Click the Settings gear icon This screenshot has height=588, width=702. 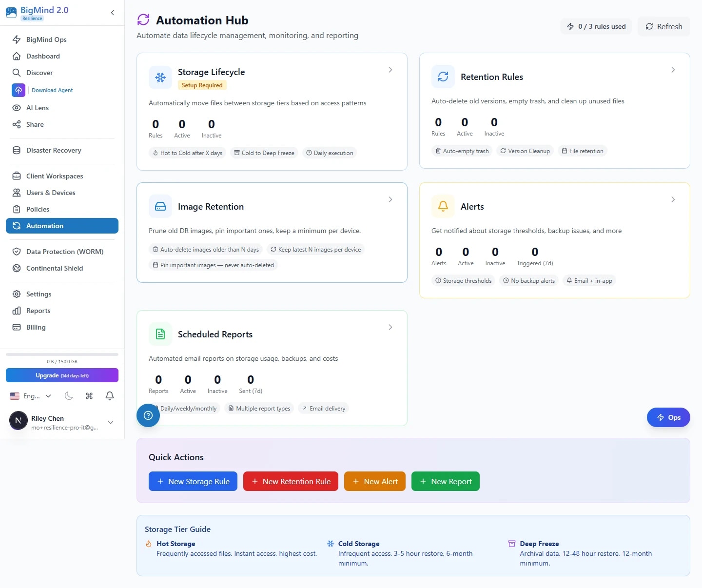(17, 294)
